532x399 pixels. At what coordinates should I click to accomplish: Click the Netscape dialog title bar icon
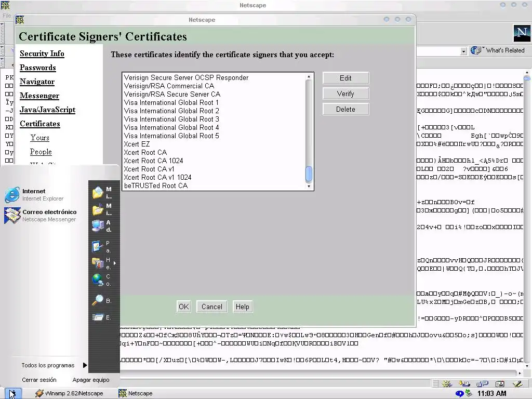[20, 20]
